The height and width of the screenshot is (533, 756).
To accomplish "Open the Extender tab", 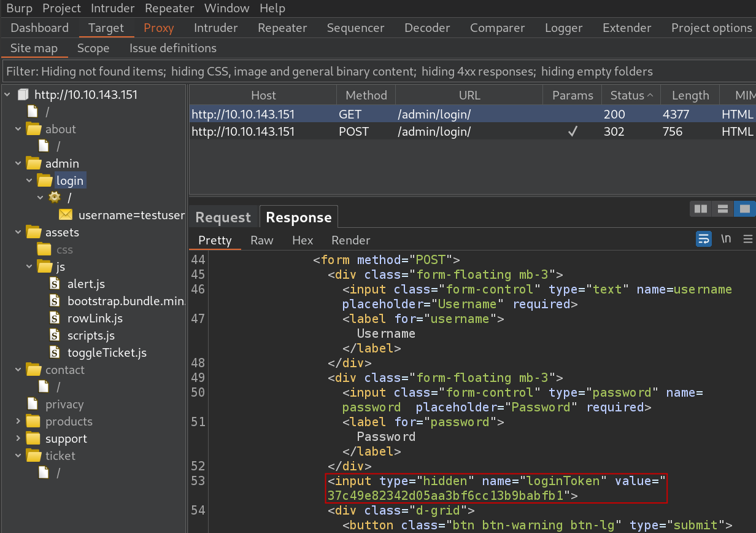I will tap(627, 28).
